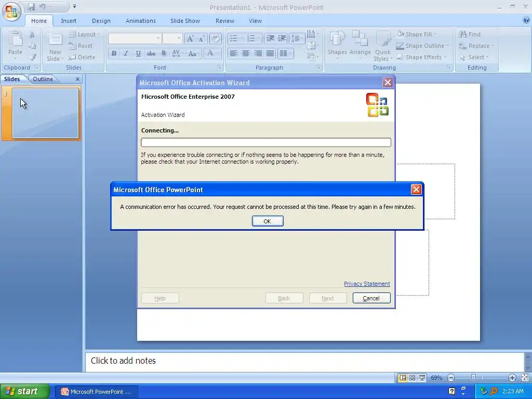Click the Font Color button

(x=210, y=54)
